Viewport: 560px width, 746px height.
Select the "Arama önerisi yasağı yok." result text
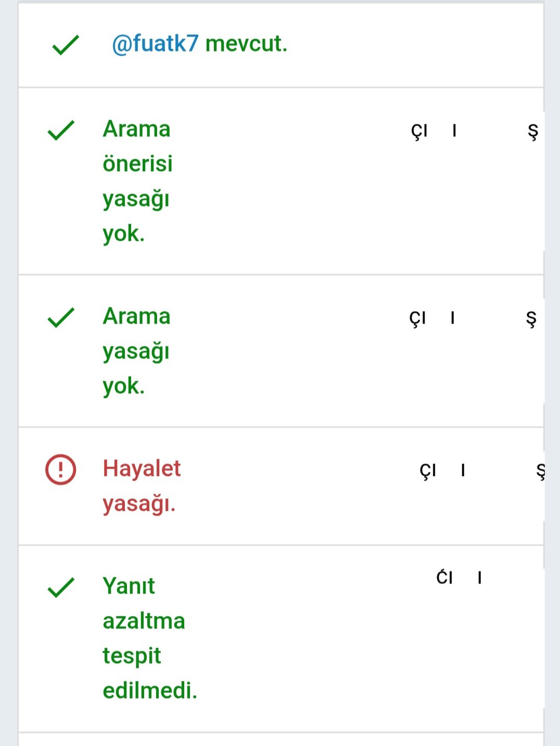click(137, 181)
